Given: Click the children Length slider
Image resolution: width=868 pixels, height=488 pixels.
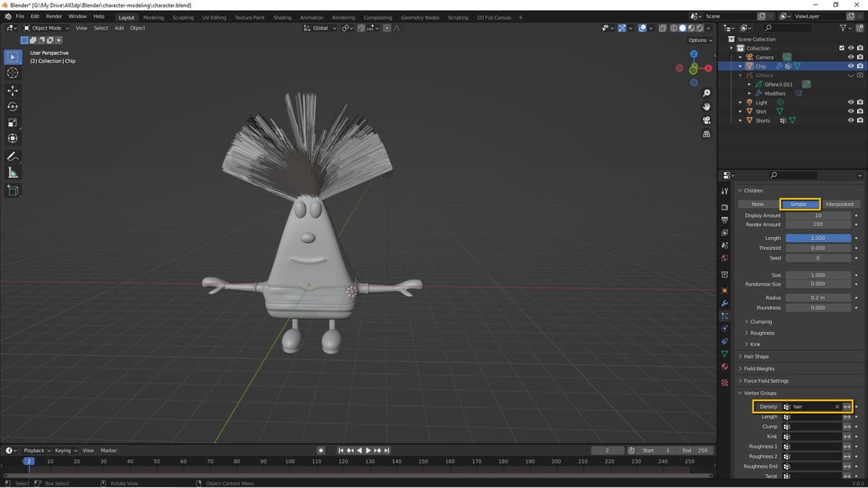Looking at the screenshot, I should [x=818, y=238].
